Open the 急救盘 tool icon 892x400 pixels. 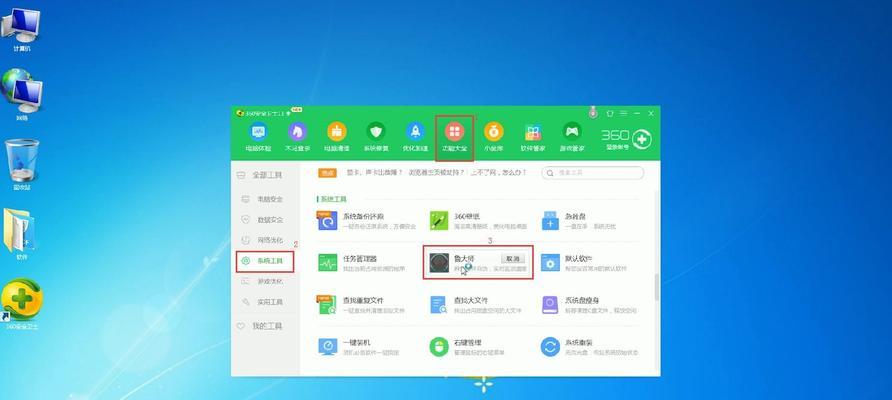[x=550, y=221]
